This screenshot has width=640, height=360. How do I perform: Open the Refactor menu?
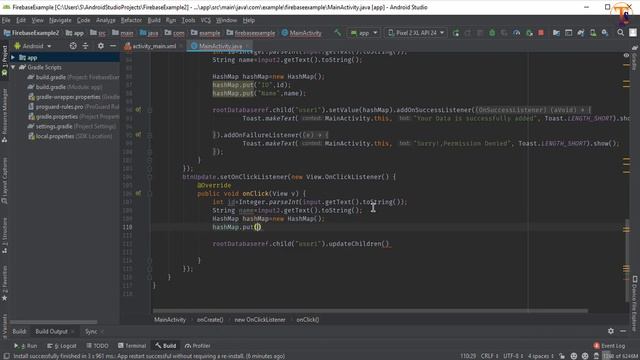[x=131, y=20]
